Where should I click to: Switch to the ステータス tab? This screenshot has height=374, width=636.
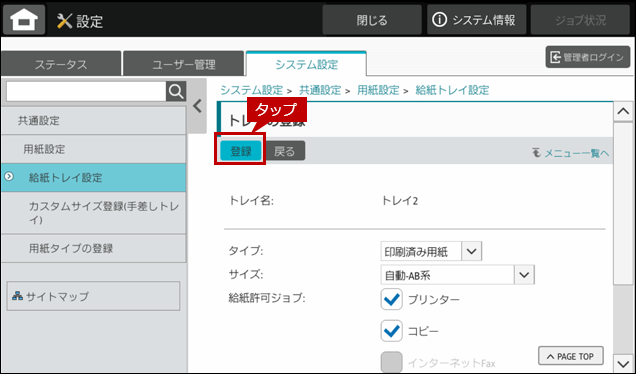[x=61, y=64]
